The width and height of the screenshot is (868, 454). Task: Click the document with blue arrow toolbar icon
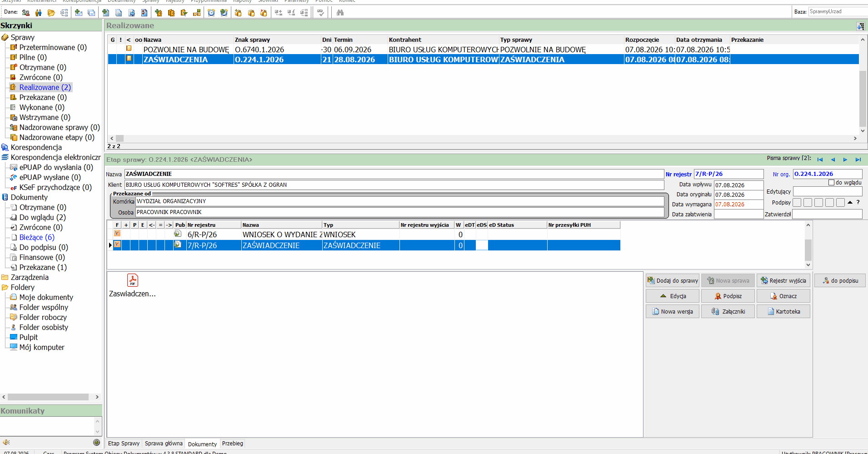tap(131, 13)
